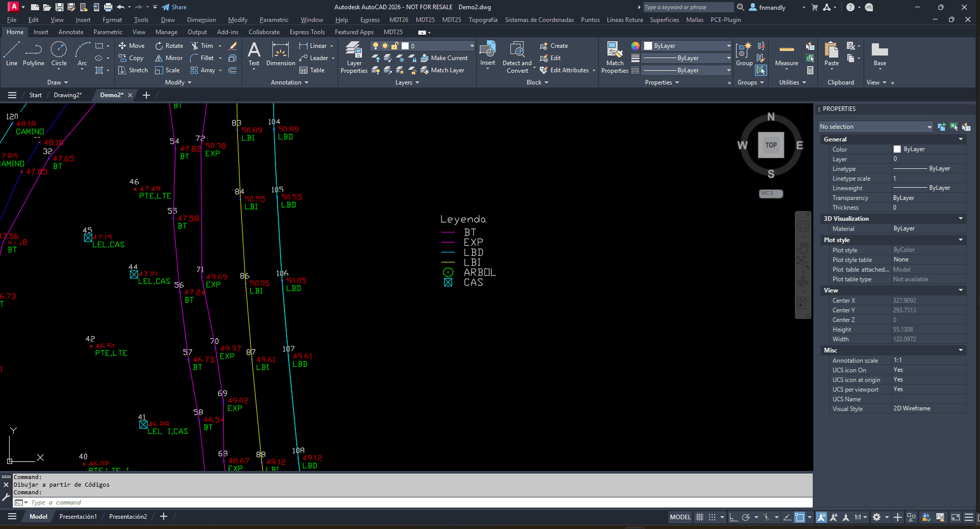Select the Circle draw tool
The width and height of the screenshot is (980, 529).
tap(59, 55)
